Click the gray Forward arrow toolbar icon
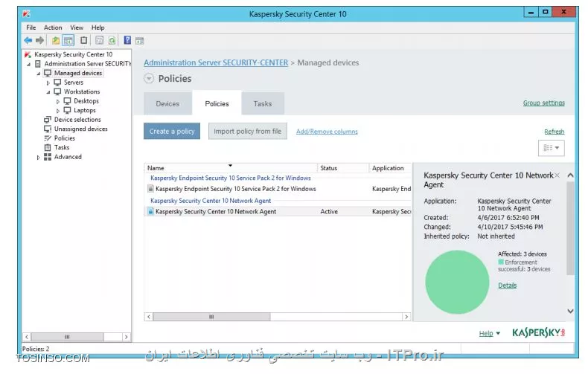The image size is (588, 374). pos(39,40)
